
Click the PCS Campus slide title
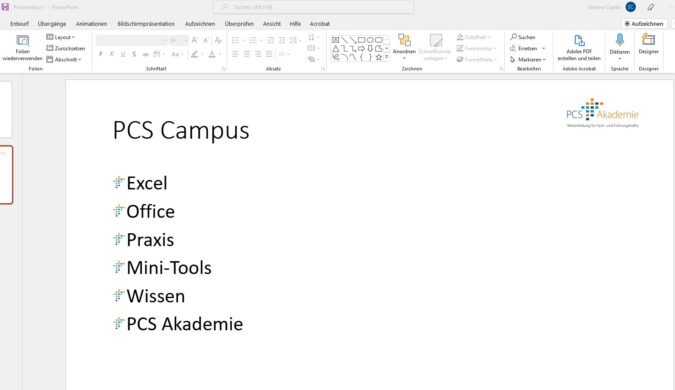(181, 130)
